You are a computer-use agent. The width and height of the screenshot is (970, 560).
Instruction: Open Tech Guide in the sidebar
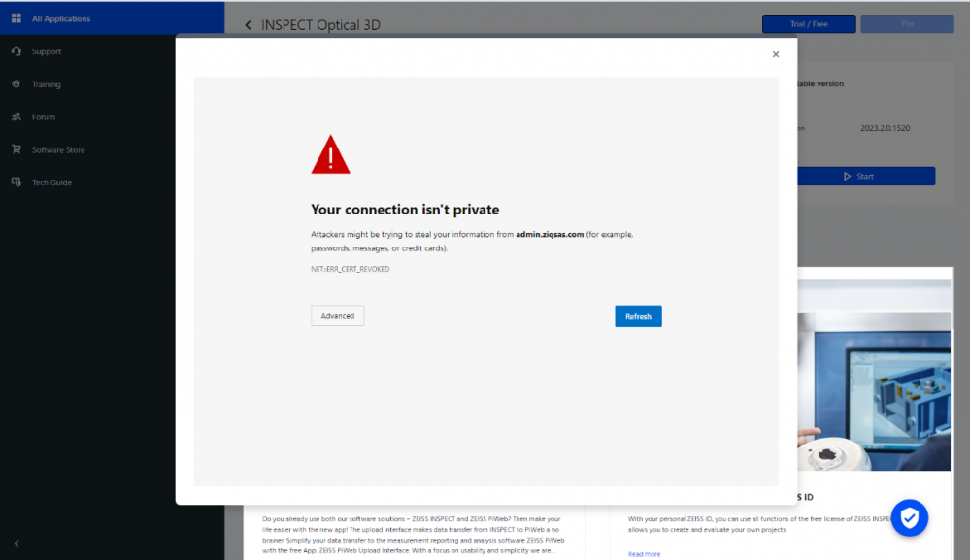(x=52, y=182)
